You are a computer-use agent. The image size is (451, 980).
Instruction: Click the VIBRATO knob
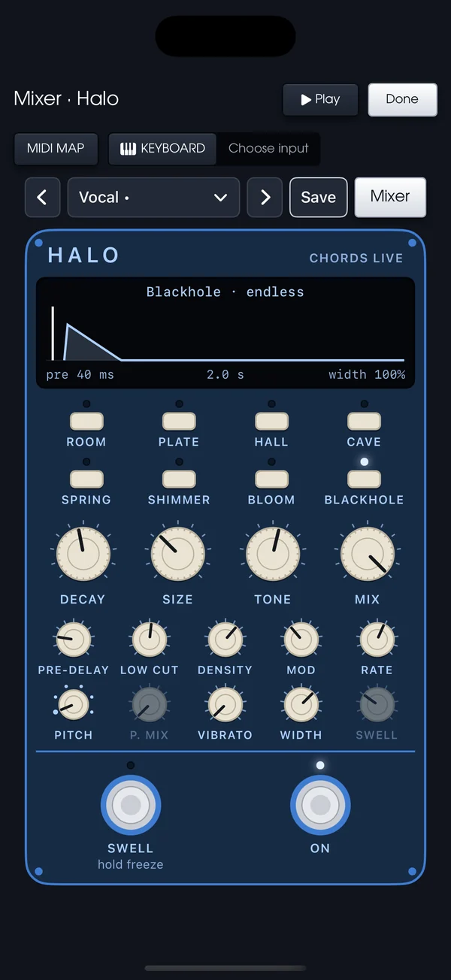click(225, 705)
